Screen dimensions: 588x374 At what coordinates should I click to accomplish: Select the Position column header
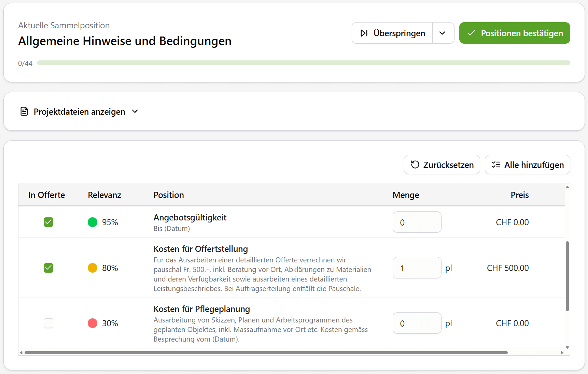coord(169,195)
